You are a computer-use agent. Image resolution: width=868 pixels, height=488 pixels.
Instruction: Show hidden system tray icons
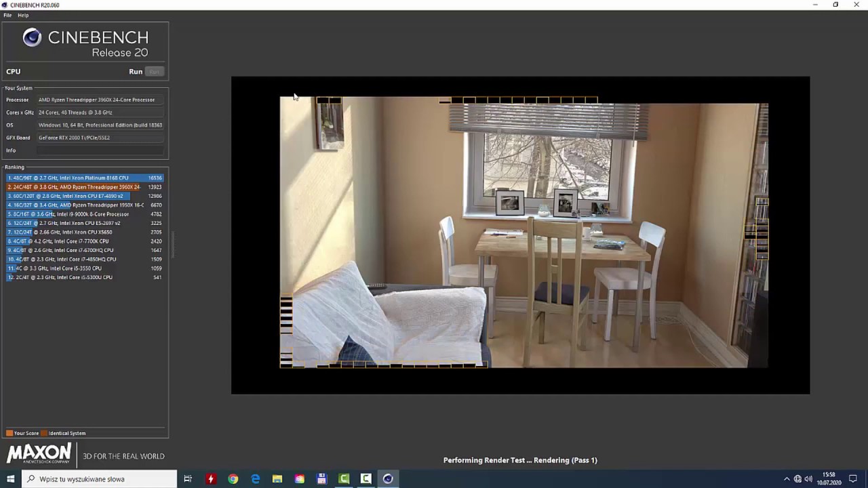click(x=787, y=479)
